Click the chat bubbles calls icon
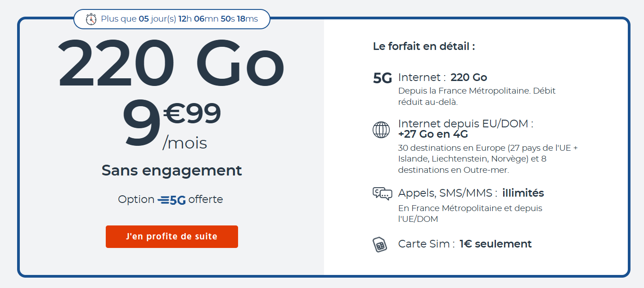644x288 pixels. tap(383, 193)
